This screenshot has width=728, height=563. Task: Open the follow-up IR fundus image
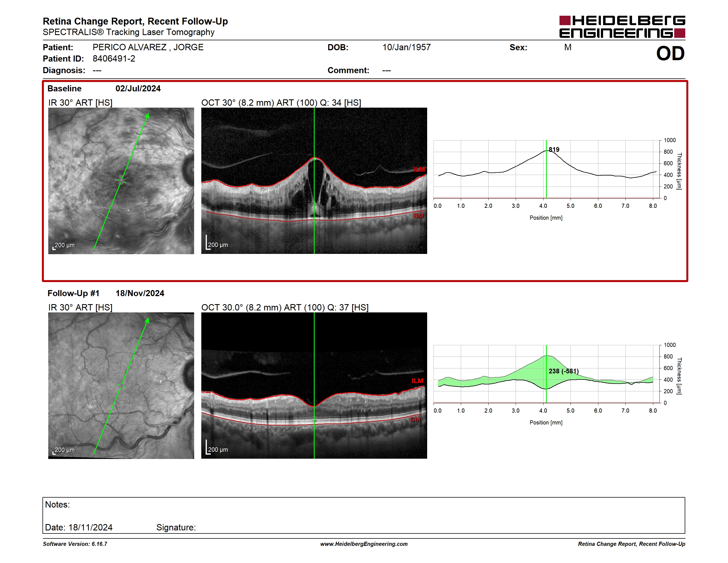point(121,386)
